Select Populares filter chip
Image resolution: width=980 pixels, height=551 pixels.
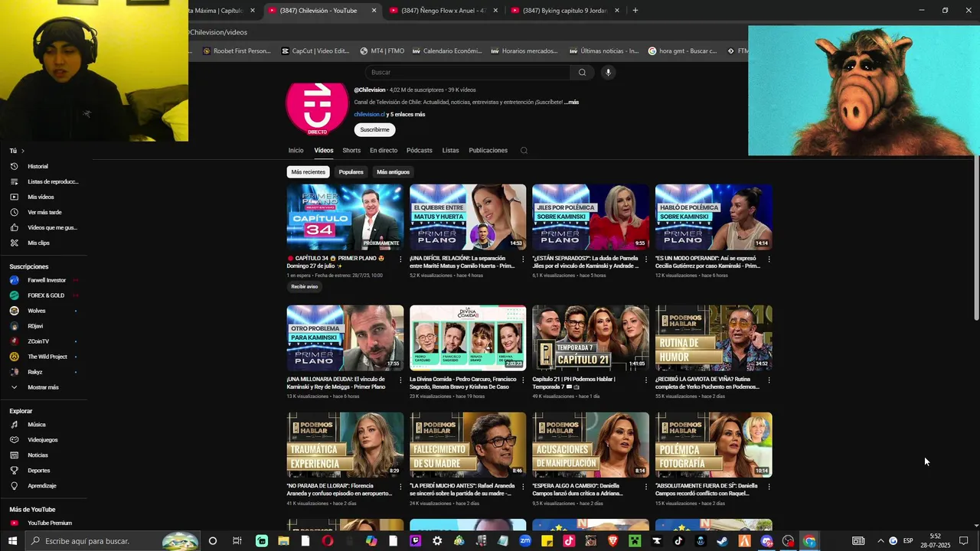(351, 172)
